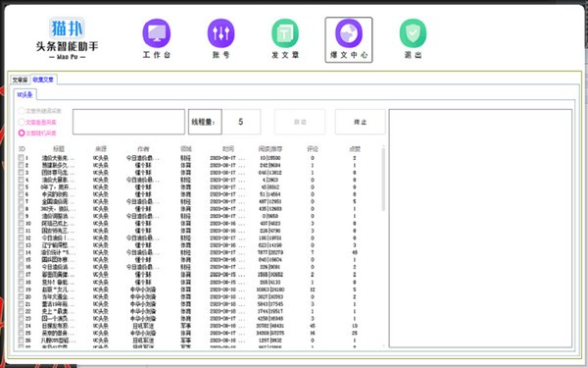Viewport: 588px width, 368px height.
Task: Click the UC头条 source cell in row 2
Action: (101, 165)
